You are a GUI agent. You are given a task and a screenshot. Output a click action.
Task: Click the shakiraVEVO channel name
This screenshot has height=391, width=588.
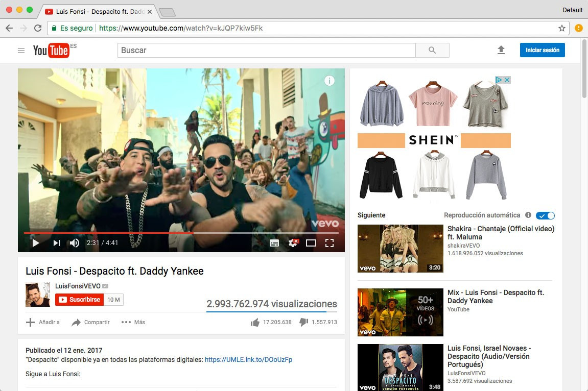(x=463, y=246)
